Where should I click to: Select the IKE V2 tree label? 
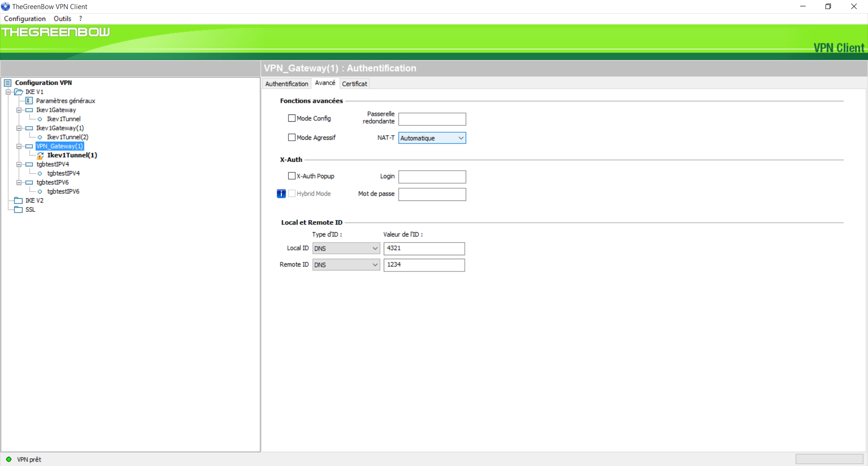pos(34,200)
